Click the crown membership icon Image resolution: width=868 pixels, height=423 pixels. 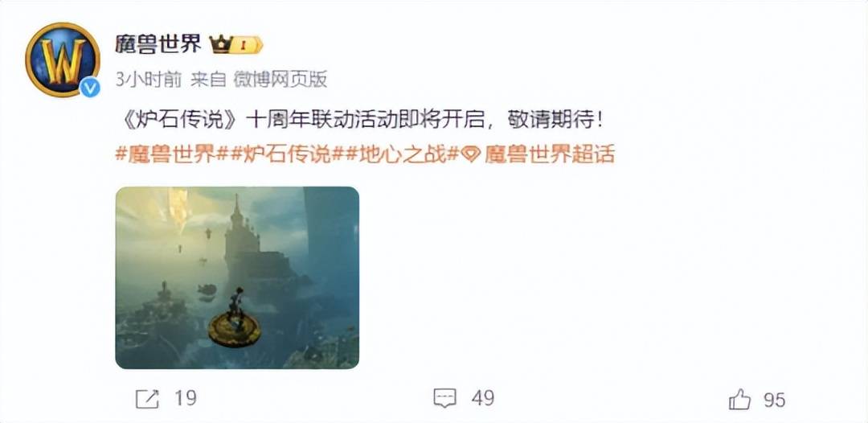(x=219, y=45)
